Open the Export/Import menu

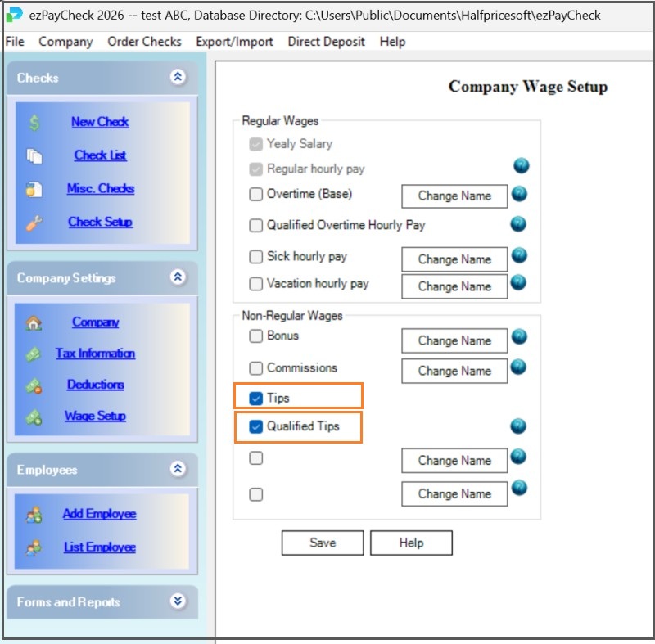tap(234, 42)
